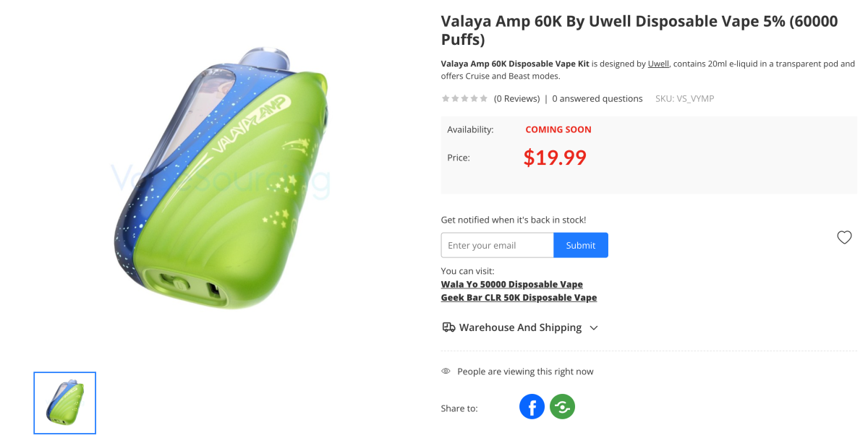This screenshot has height=446, width=868.
Task: View the 0 answered questions section
Action: click(597, 98)
